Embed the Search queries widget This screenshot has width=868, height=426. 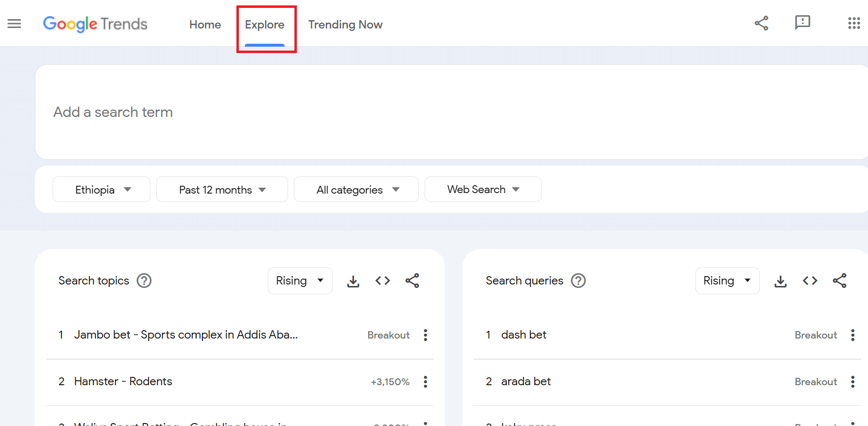click(x=810, y=281)
